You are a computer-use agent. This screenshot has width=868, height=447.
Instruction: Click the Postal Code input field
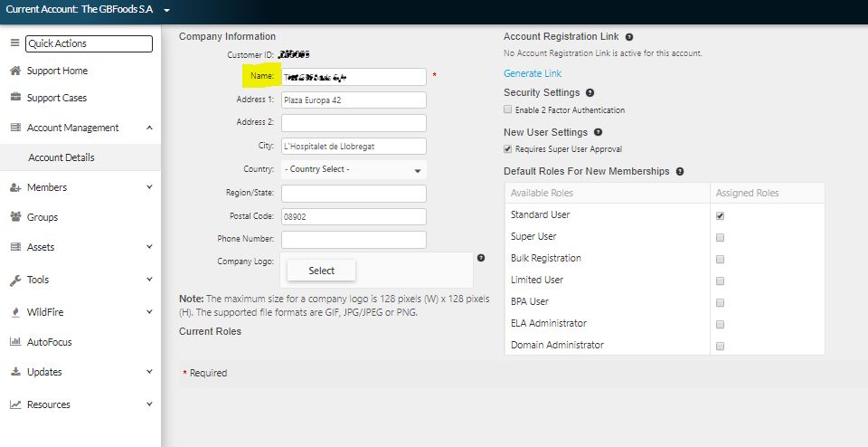pos(354,216)
